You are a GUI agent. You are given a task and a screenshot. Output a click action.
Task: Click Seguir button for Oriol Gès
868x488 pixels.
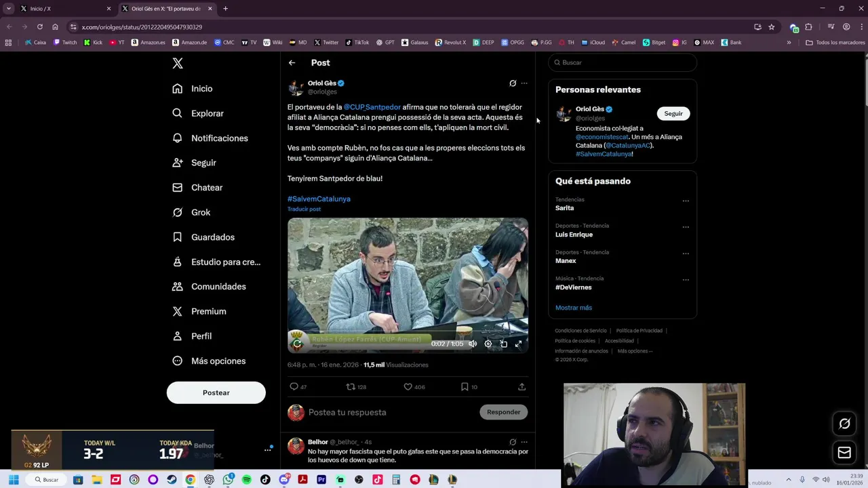(673, 114)
